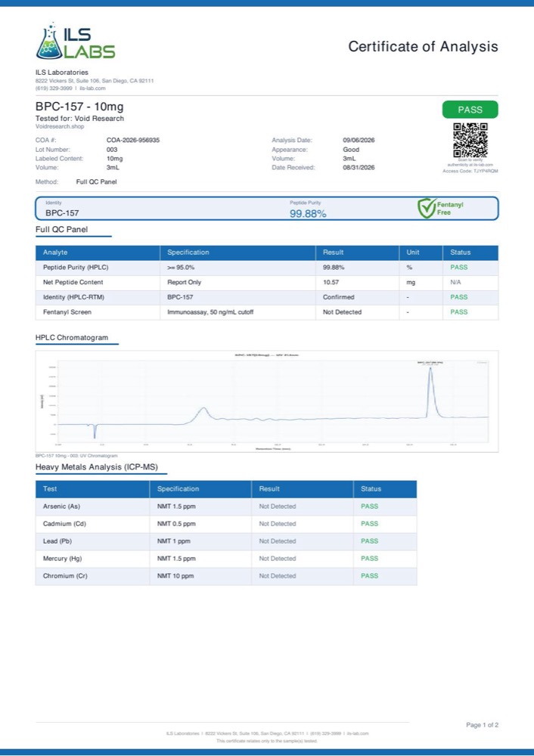Click the Lead (Pb) PASS status
The height and width of the screenshot is (756, 534).
coord(370,541)
